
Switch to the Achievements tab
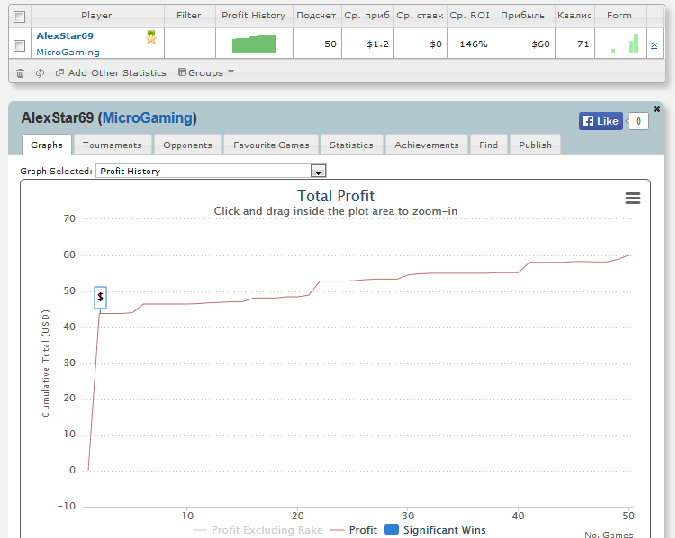click(x=426, y=145)
